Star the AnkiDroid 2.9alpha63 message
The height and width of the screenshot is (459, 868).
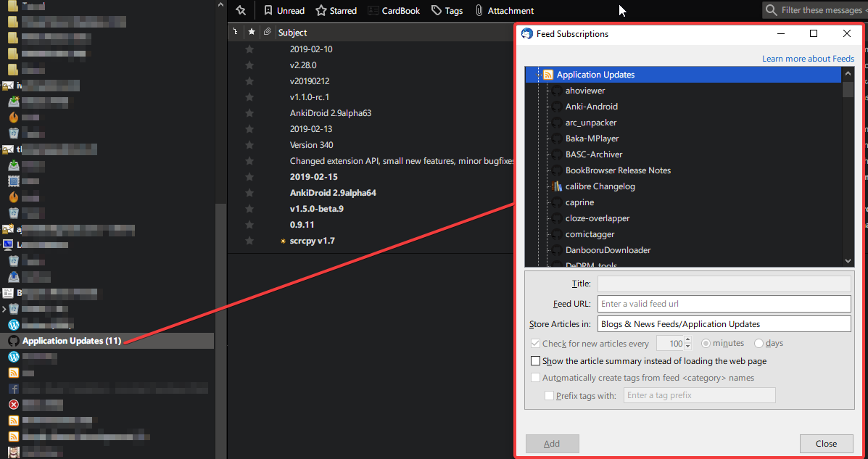point(249,113)
